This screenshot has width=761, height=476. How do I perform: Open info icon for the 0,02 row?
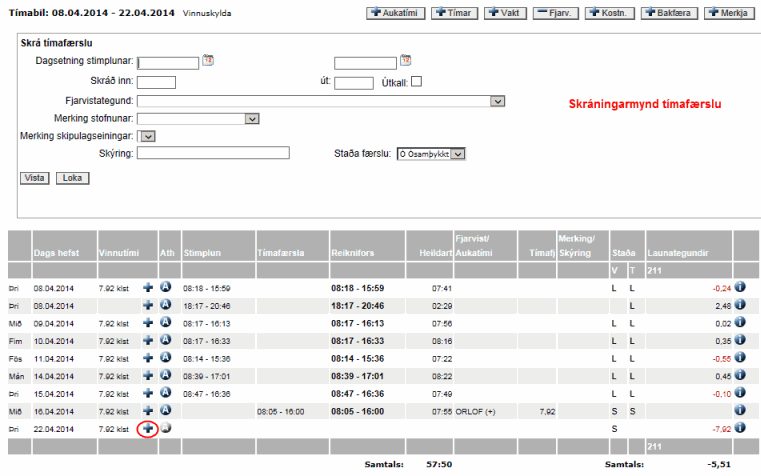(740, 322)
